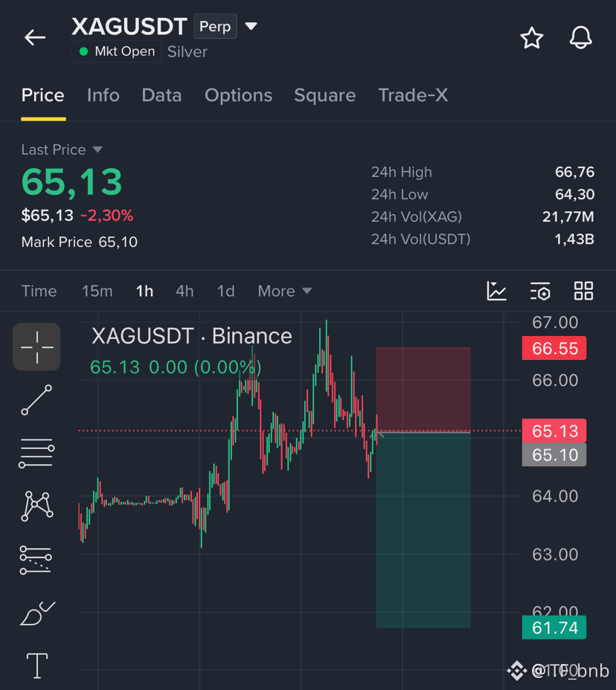Image resolution: width=616 pixels, height=690 pixels.
Task: Switch to the Price tab
Action: pos(42,95)
